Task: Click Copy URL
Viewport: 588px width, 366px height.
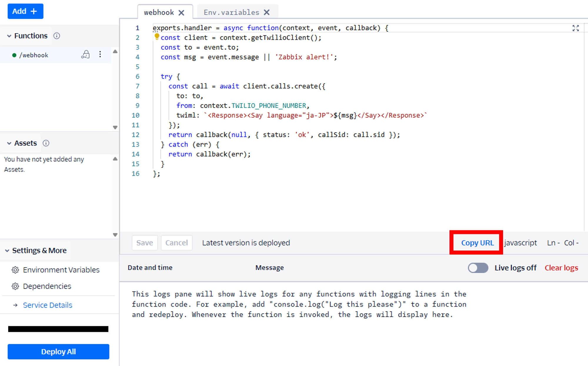Action: tap(477, 243)
